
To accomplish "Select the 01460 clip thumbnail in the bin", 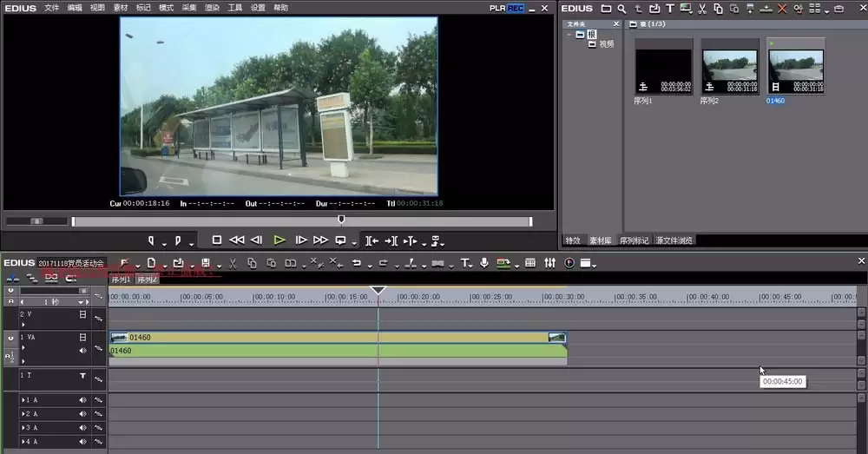I will pyautogui.click(x=796, y=67).
